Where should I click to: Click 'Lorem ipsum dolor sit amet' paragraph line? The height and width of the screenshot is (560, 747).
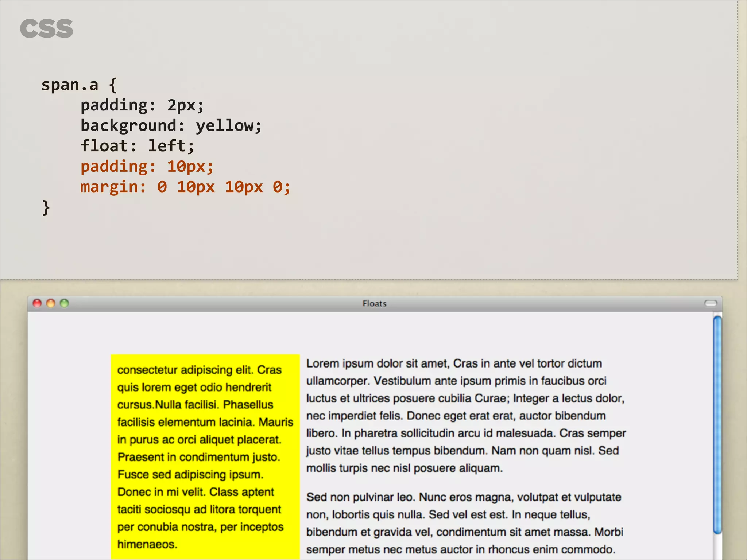pos(454,363)
